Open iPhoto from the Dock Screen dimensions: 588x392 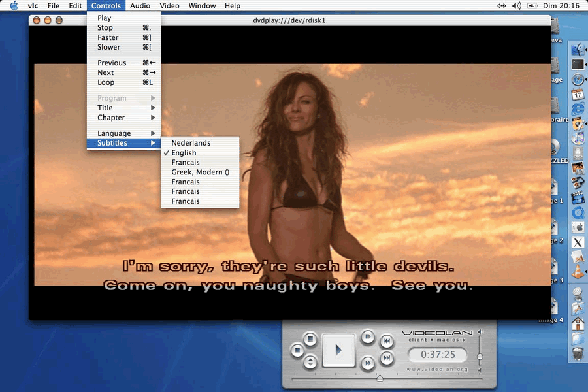point(578,168)
